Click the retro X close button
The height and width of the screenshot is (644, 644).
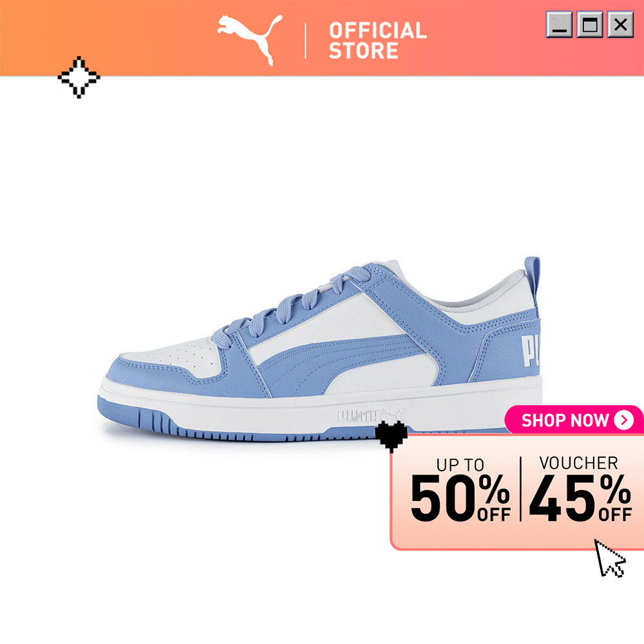(x=620, y=24)
